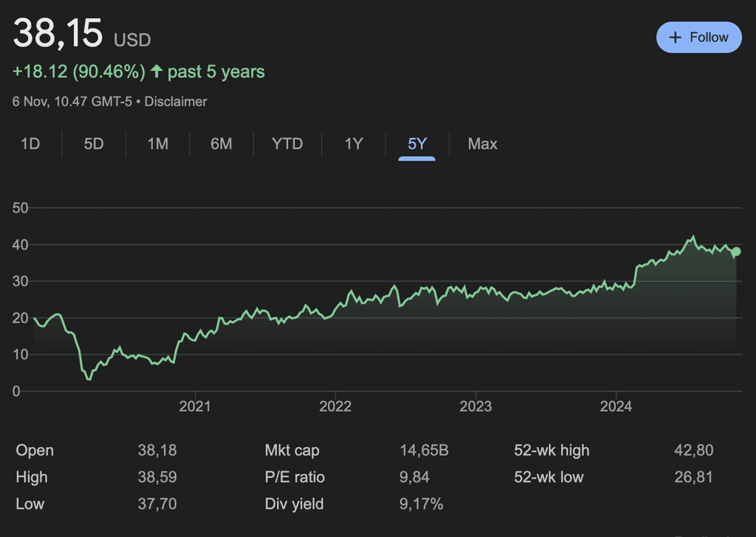Click the 2023 x-axis label

click(475, 406)
